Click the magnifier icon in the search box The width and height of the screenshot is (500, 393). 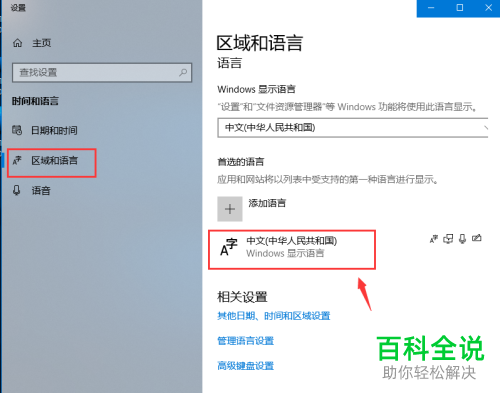coord(183,72)
